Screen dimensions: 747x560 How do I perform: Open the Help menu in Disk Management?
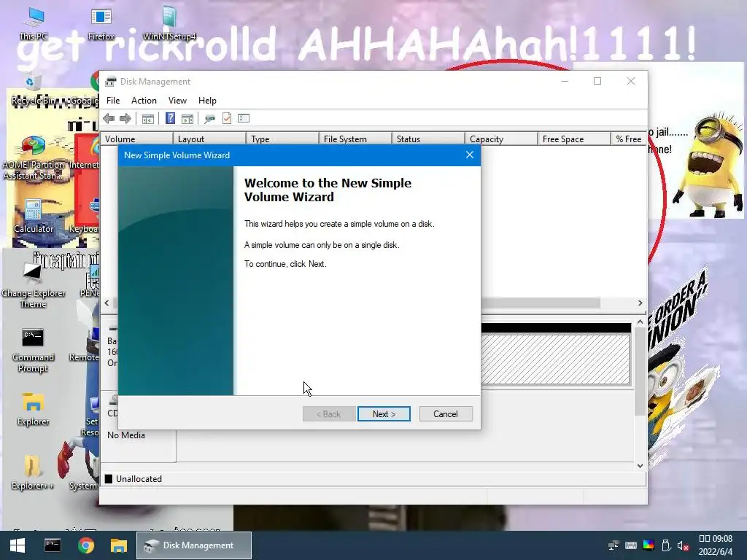coord(207,101)
